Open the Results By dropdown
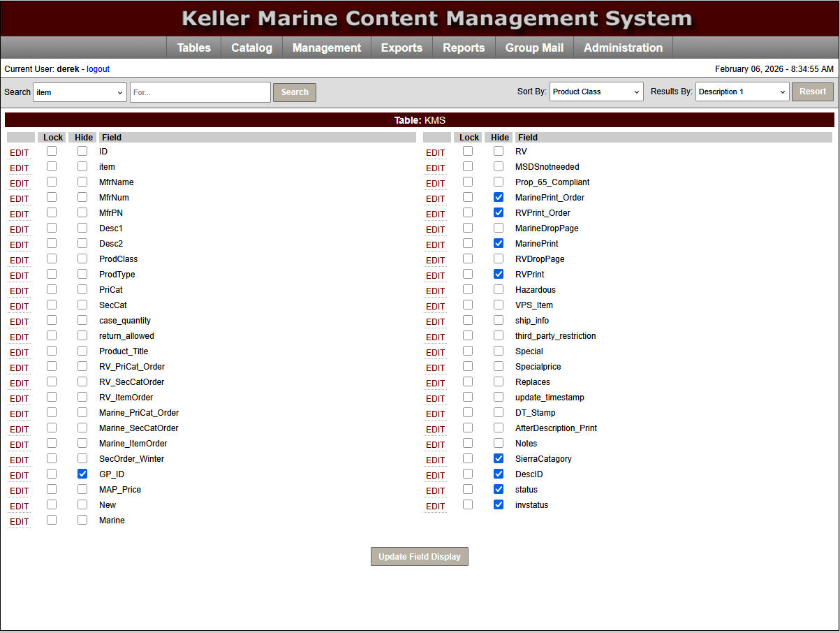 (x=742, y=91)
